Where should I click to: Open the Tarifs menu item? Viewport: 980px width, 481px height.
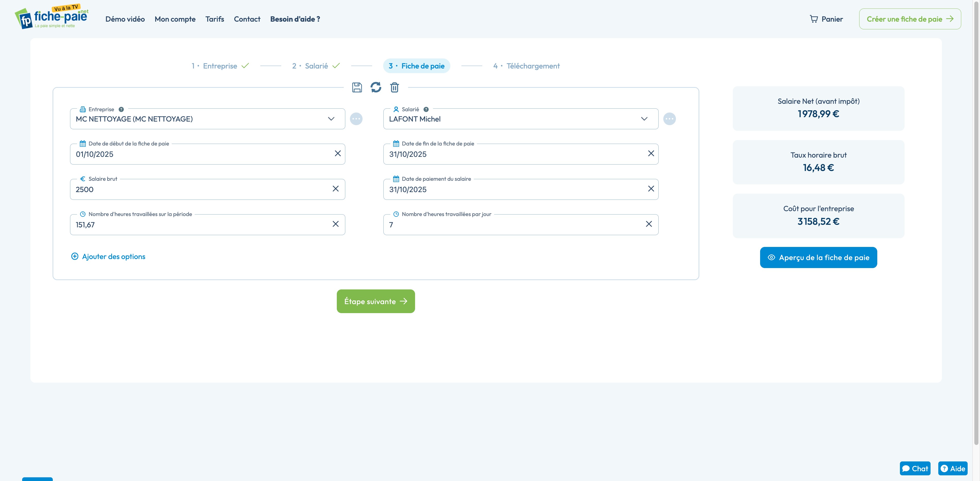[x=214, y=19]
